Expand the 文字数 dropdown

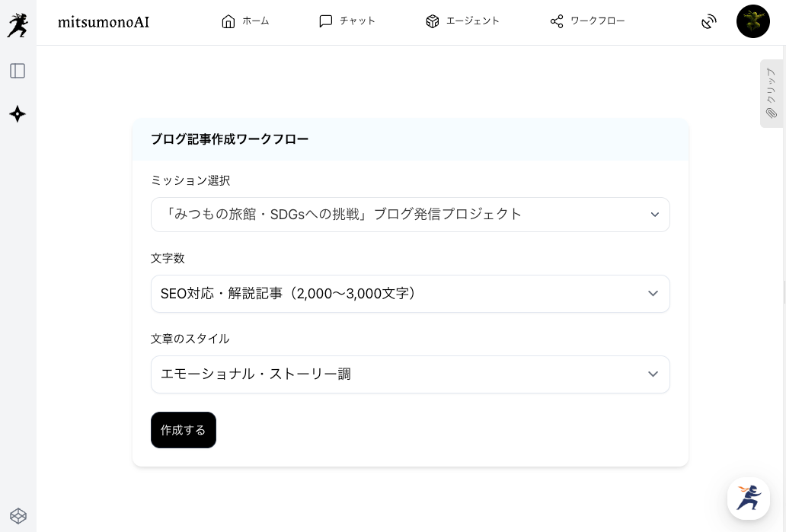point(410,294)
